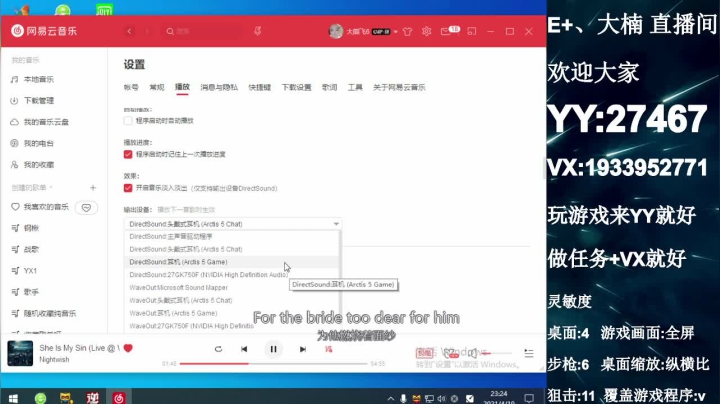The width and height of the screenshot is (720, 404).
Task: Choose DirectSound 27GK750F NVIDIA option
Action: [x=232, y=275]
